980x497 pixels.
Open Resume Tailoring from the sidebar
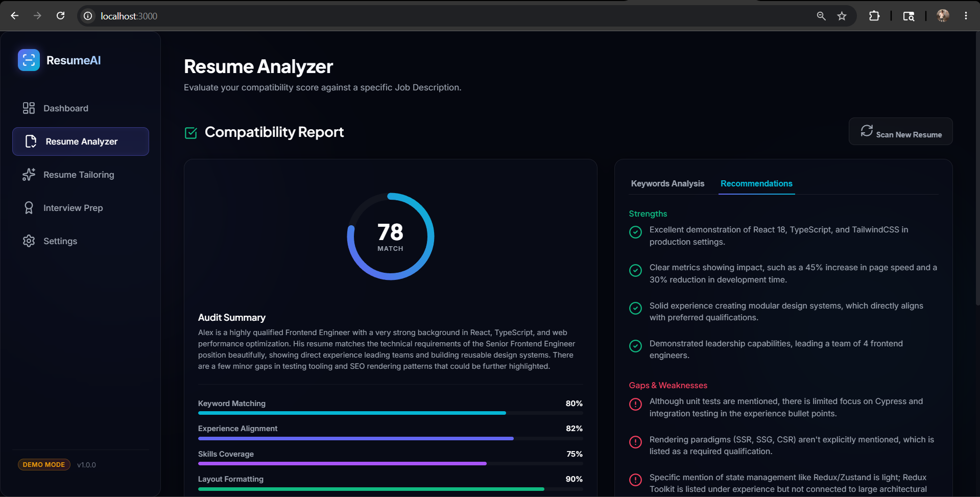(81, 175)
